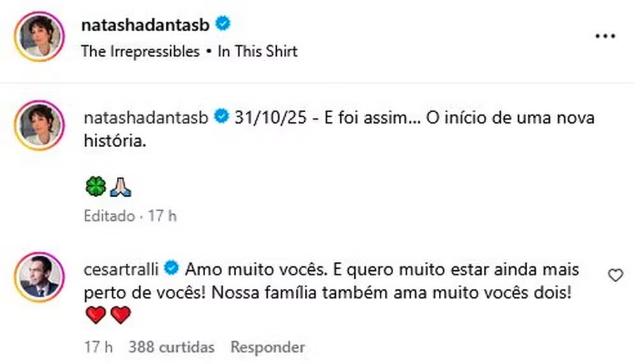Screen dimensions: 635x364
Task: Click the verified badge beside the caption username
Action: pyautogui.click(x=222, y=117)
